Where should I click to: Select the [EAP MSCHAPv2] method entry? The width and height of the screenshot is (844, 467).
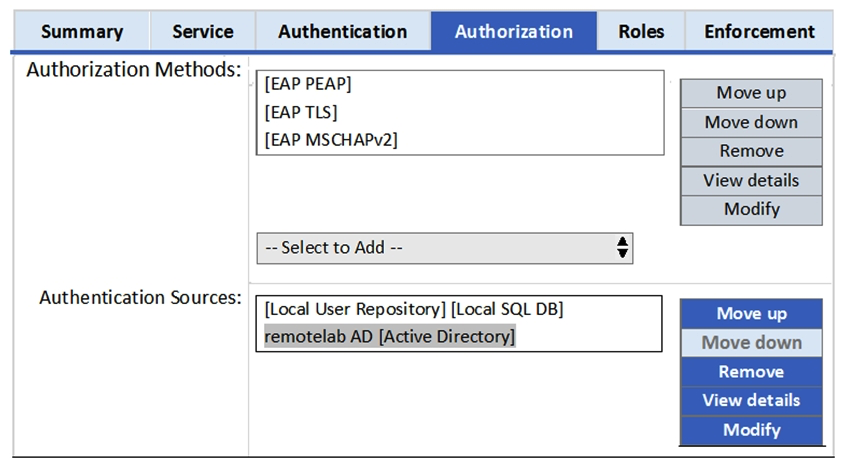click(x=331, y=140)
